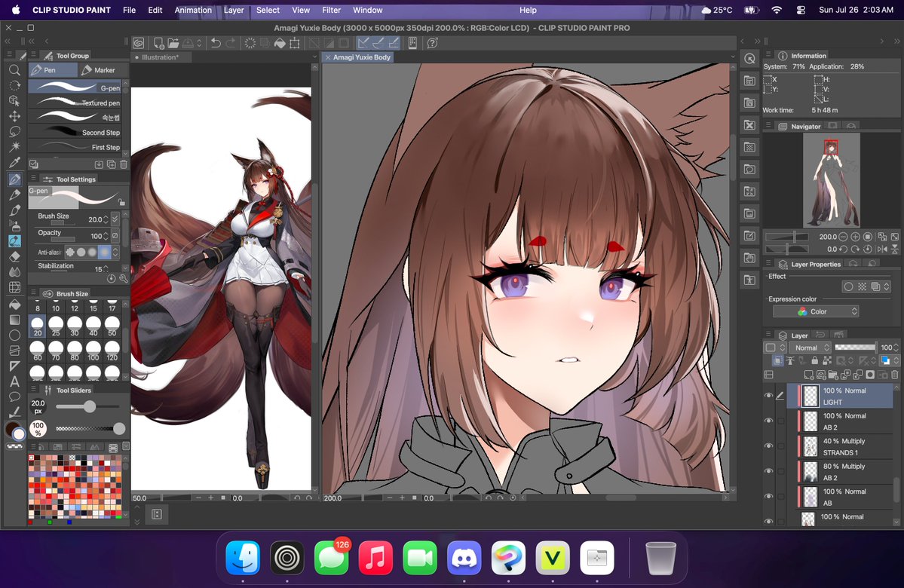Image resolution: width=904 pixels, height=588 pixels.
Task: Click navigator zoom in plus icon
Action: (855, 237)
